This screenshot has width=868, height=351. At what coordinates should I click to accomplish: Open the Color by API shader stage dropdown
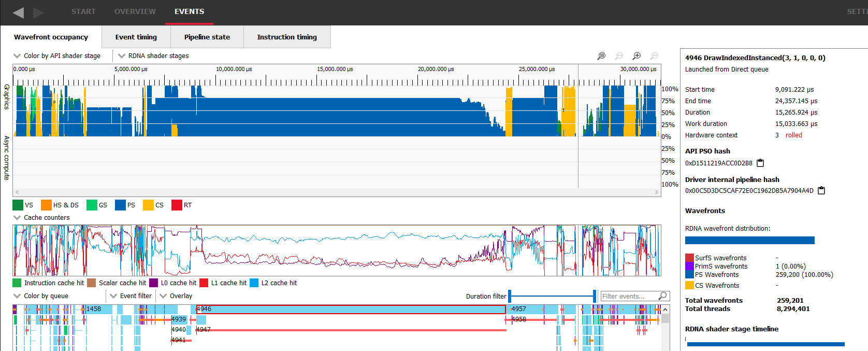pos(57,55)
